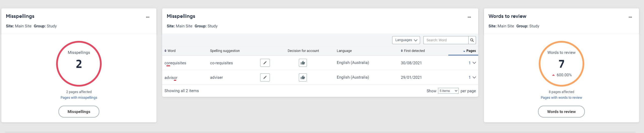Click the Words to review button
Image resolution: width=644 pixels, height=133 pixels.
[x=561, y=112]
